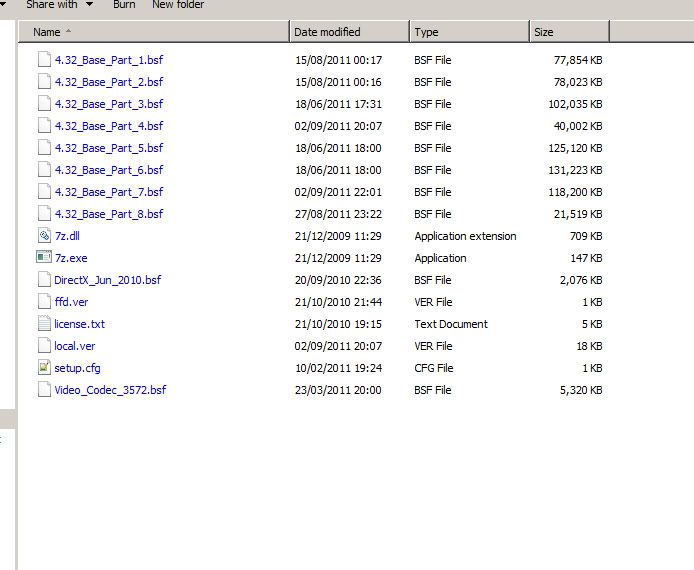Click the DirectX_Jun_2010.bsf file icon
Image resolution: width=694 pixels, height=570 pixels.
pos(44,279)
